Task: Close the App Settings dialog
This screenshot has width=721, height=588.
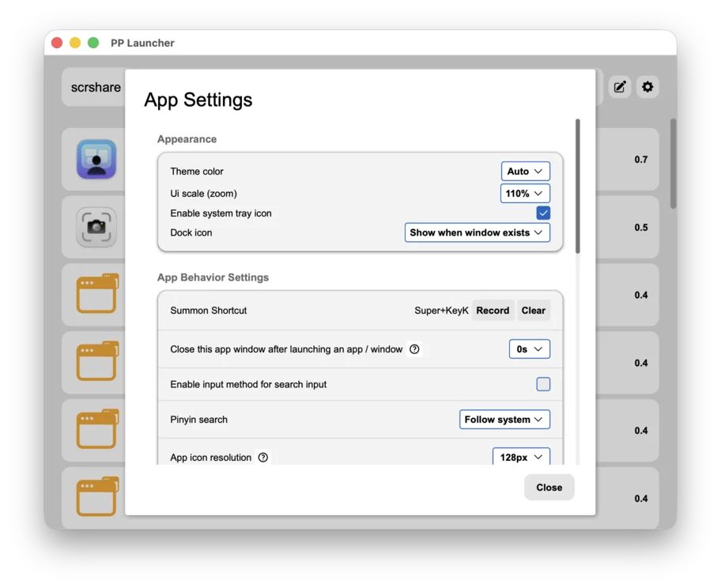Action: point(549,488)
